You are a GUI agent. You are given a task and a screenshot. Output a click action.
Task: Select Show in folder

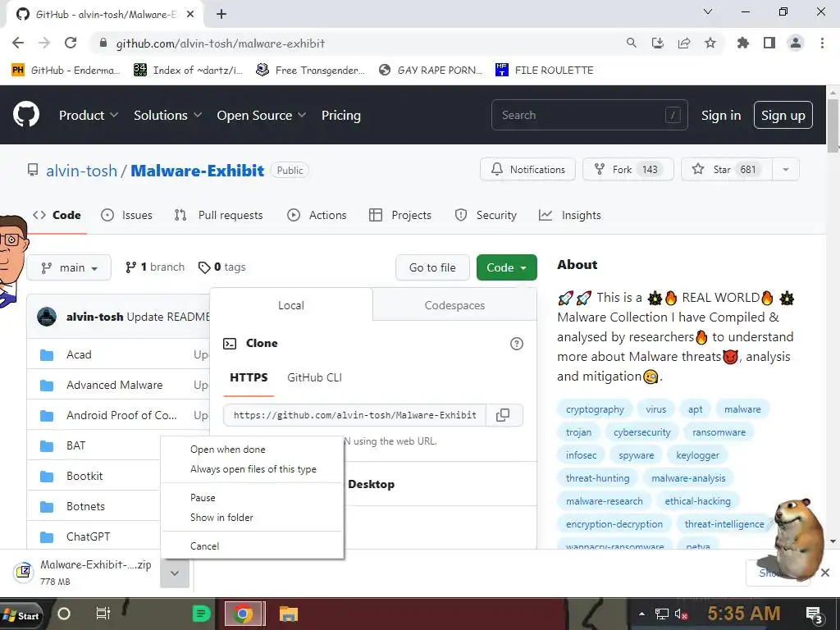pyautogui.click(x=221, y=518)
